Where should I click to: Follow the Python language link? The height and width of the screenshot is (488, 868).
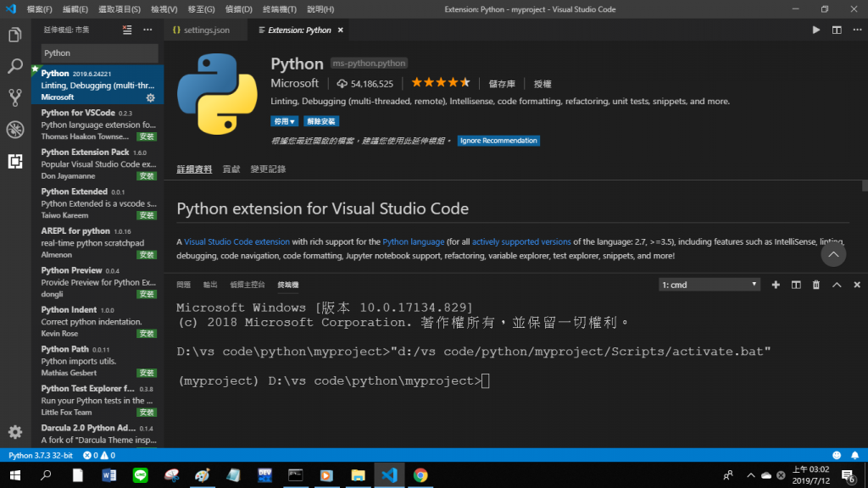[414, 241]
